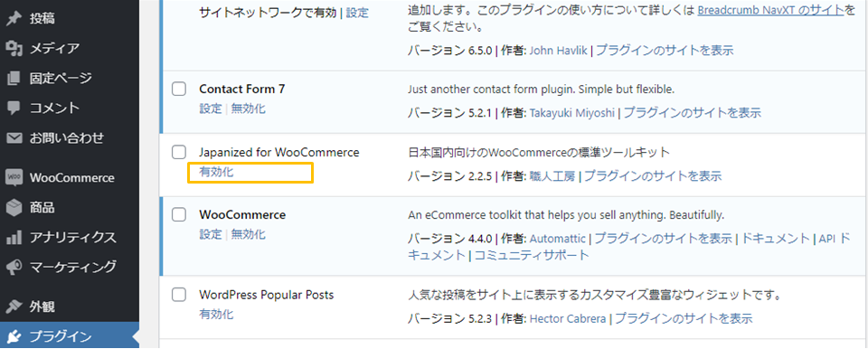Check the WooCommerce plugin row checkbox

179,215
